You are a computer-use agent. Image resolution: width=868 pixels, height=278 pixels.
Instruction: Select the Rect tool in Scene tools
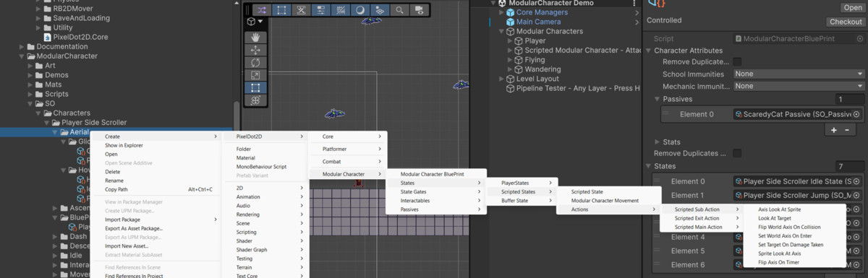tap(255, 87)
